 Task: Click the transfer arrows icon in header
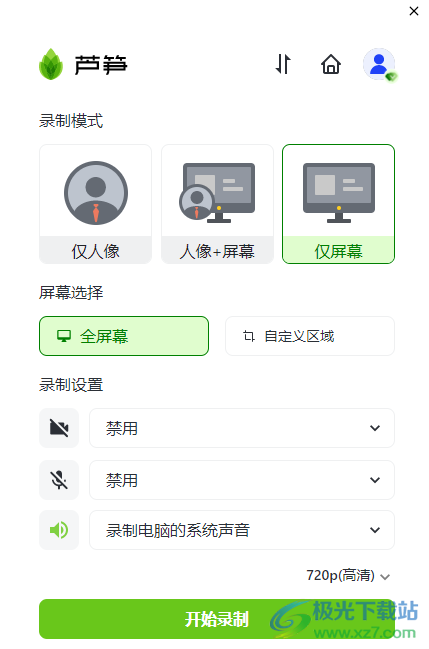(x=284, y=64)
